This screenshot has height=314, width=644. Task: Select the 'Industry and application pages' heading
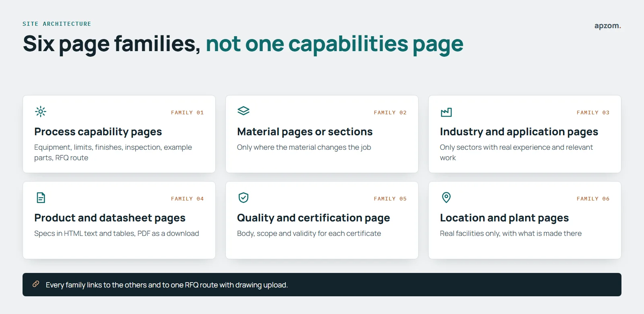[x=519, y=132]
